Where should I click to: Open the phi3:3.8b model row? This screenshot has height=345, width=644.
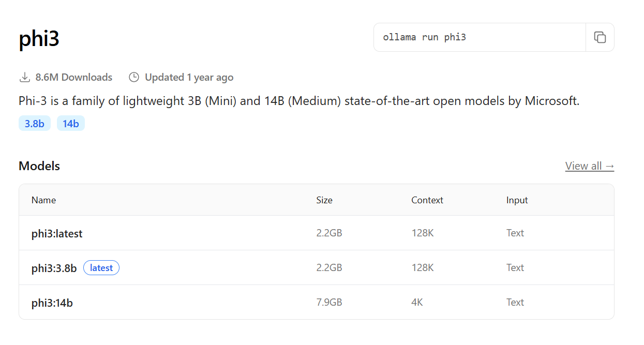[317, 268]
